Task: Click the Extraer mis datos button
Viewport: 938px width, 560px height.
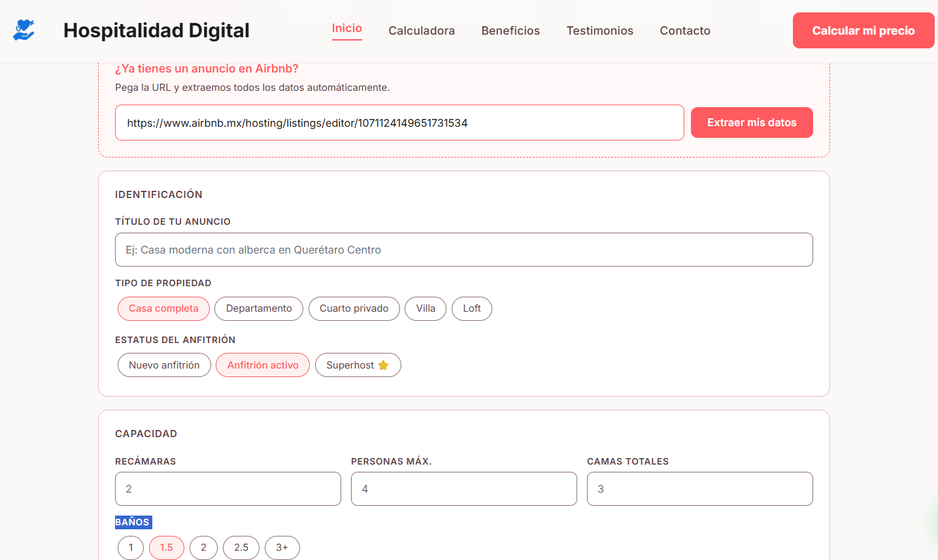Action: tap(752, 123)
